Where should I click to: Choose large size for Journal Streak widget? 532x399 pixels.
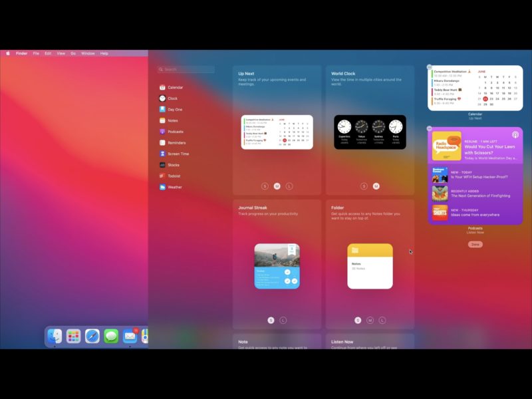coord(283,321)
